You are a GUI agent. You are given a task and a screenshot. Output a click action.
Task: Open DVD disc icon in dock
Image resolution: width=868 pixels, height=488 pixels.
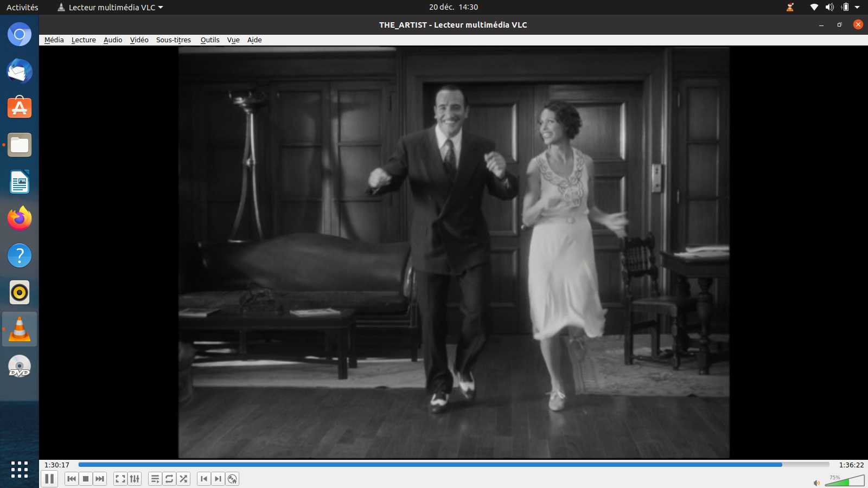(20, 366)
